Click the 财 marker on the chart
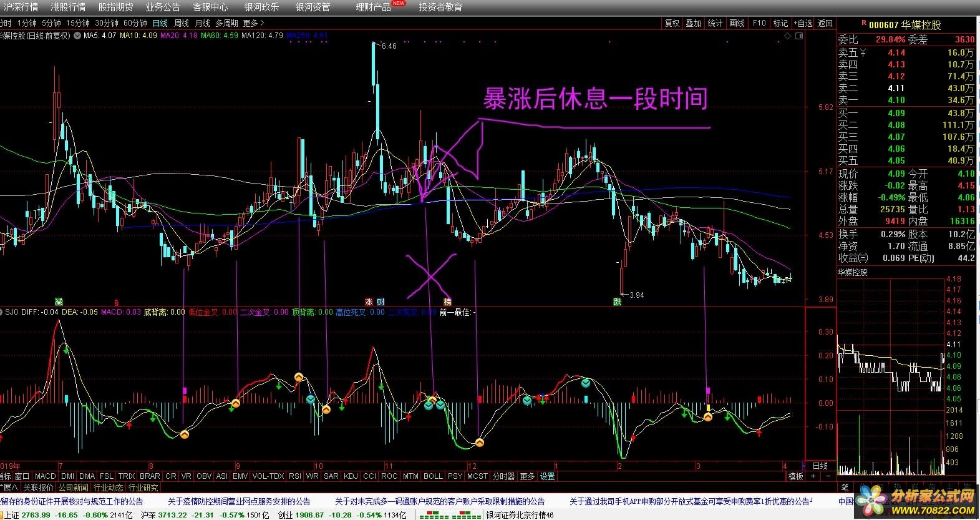This screenshot has height=520, width=980. click(x=381, y=302)
